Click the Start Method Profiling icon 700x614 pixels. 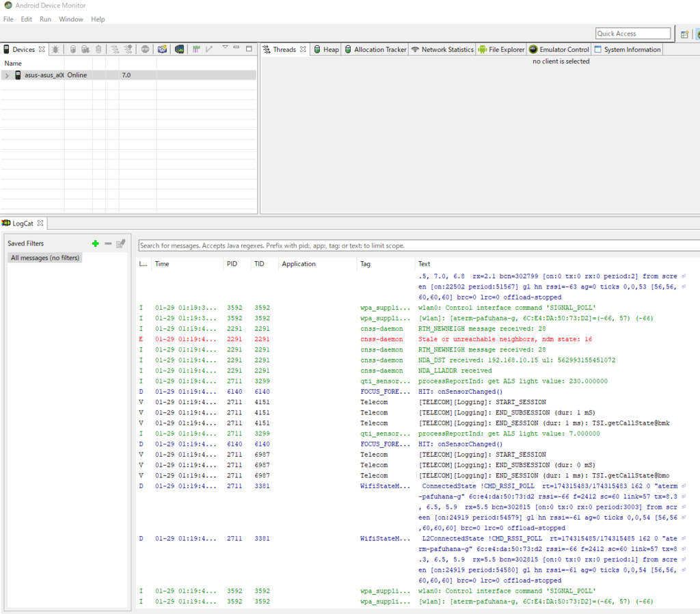(x=128, y=49)
